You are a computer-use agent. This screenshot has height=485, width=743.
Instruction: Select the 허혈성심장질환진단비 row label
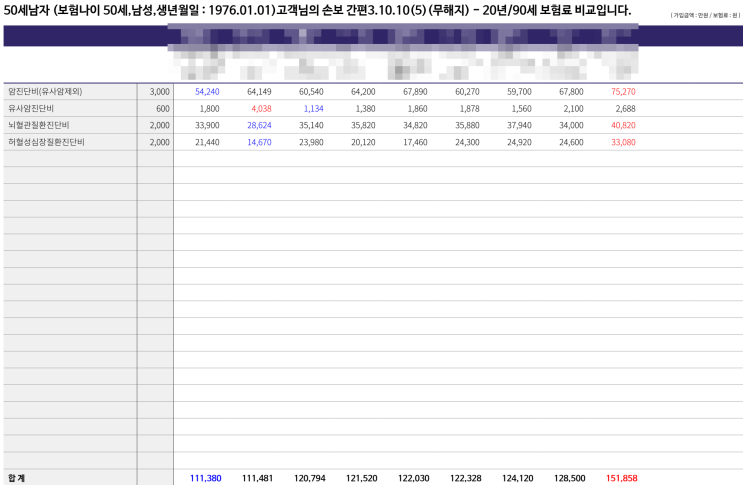tap(46, 142)
